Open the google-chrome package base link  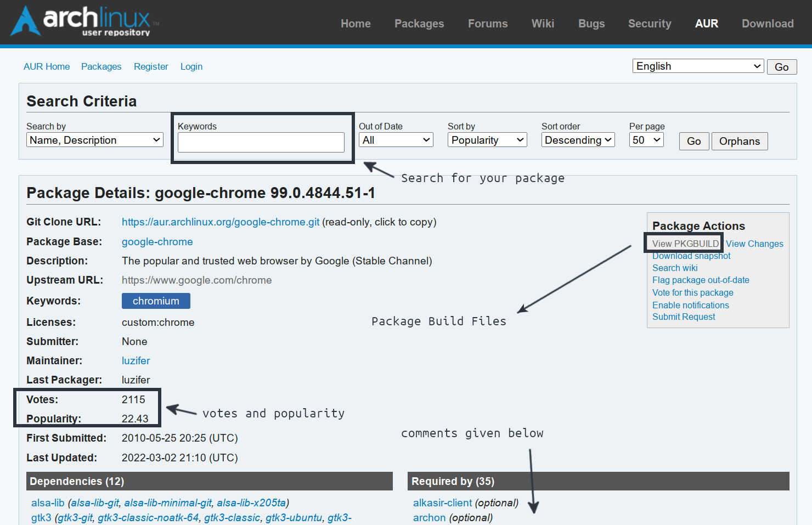157,241
